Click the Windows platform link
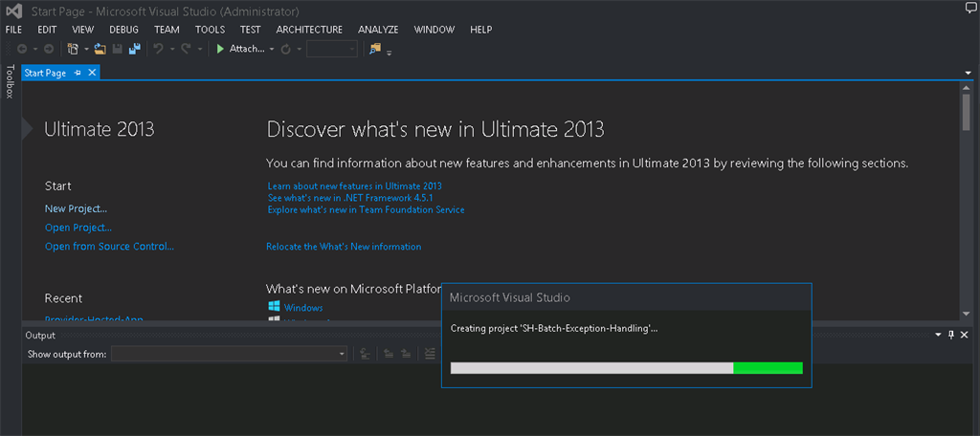This screenshot has height=436, width=980. click(303, 307)
